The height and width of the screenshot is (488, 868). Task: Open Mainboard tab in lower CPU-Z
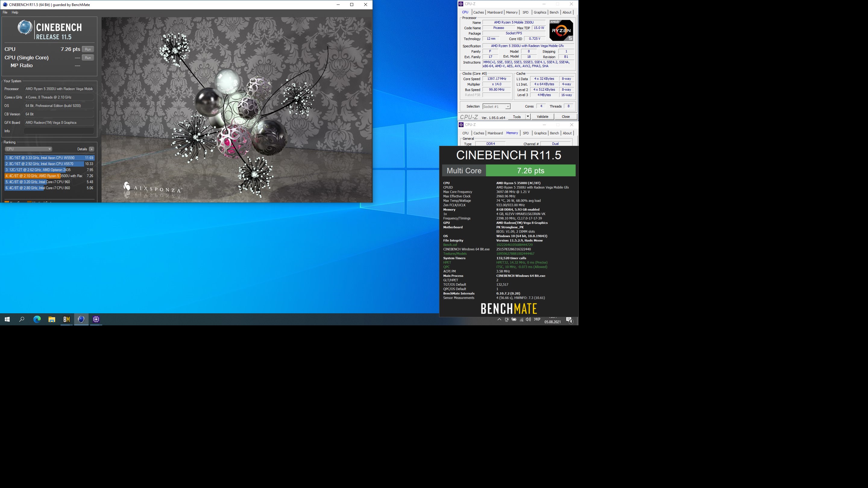[x=495, y=133]
